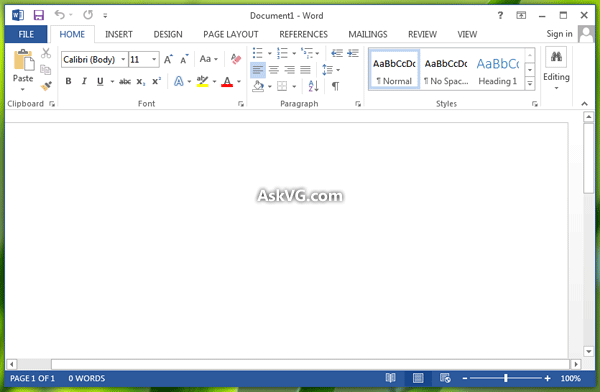
Task: Apply the No Spacing style
Action: pos(446,70)
